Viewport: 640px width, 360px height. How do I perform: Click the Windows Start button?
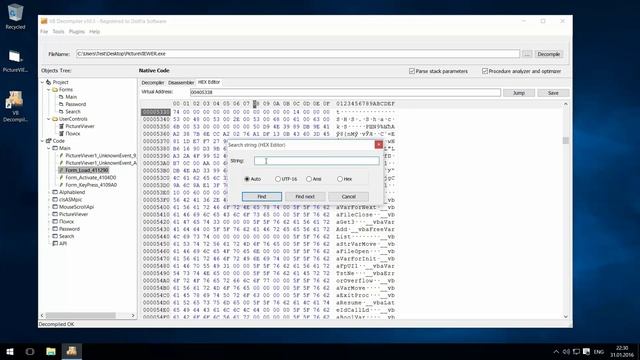pos(10,351)
